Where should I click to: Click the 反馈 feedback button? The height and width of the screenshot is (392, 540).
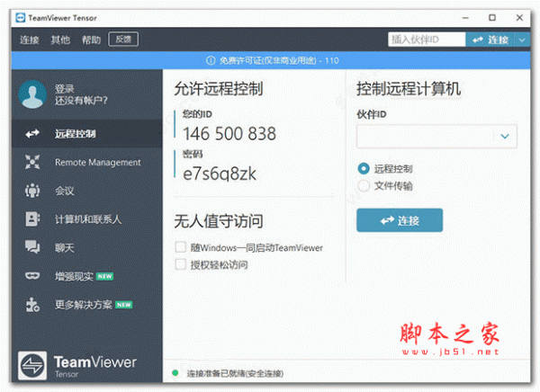(123, 39)
